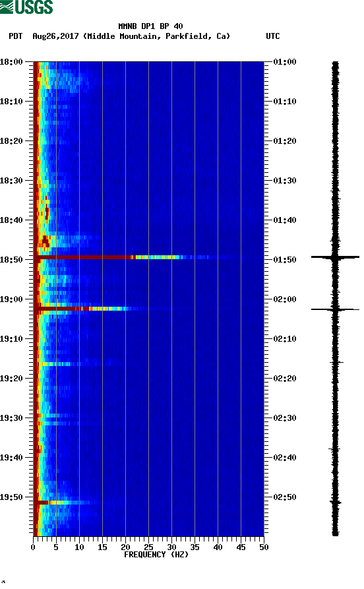
Task: Click the '02:10' UTC time label
Action: [x=285, y=339]
